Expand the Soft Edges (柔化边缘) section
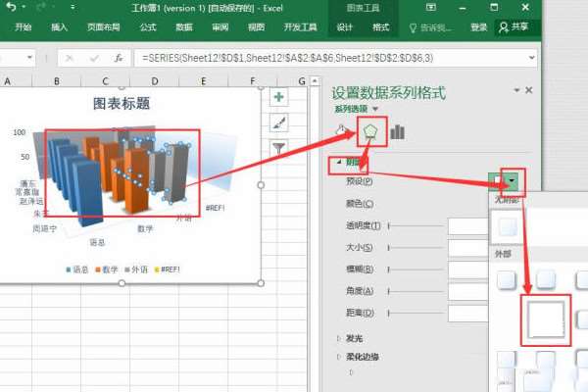588x392 pixels. point(363,357)
